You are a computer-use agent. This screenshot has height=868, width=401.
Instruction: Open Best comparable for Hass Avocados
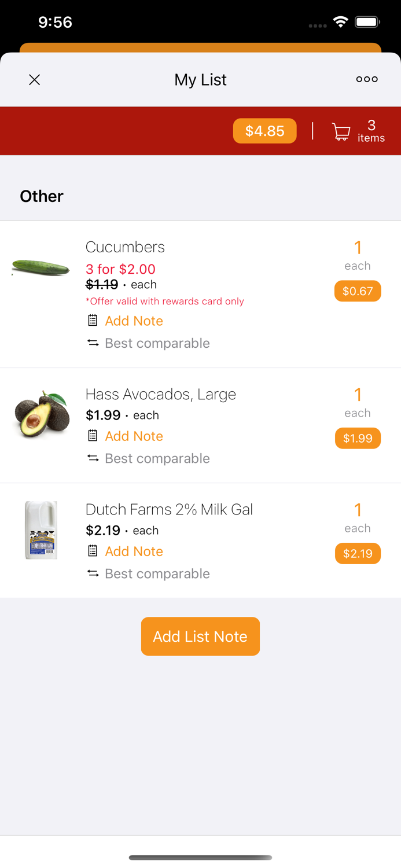point(157,458)
